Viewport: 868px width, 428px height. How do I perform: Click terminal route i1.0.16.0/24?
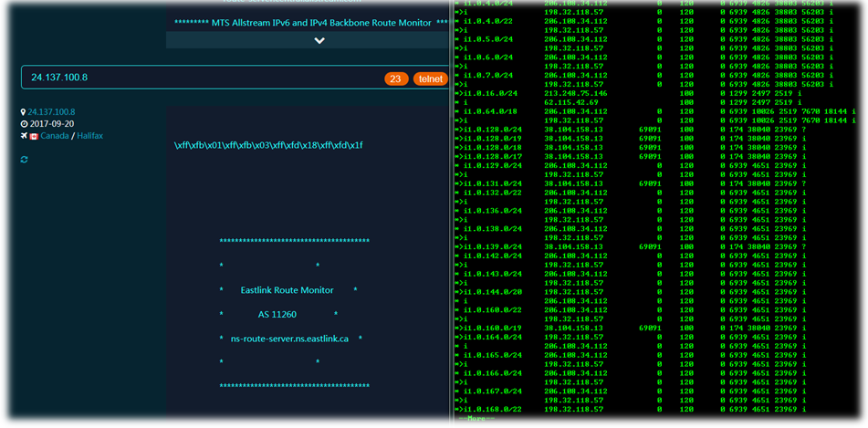click(x=490, y=94)
